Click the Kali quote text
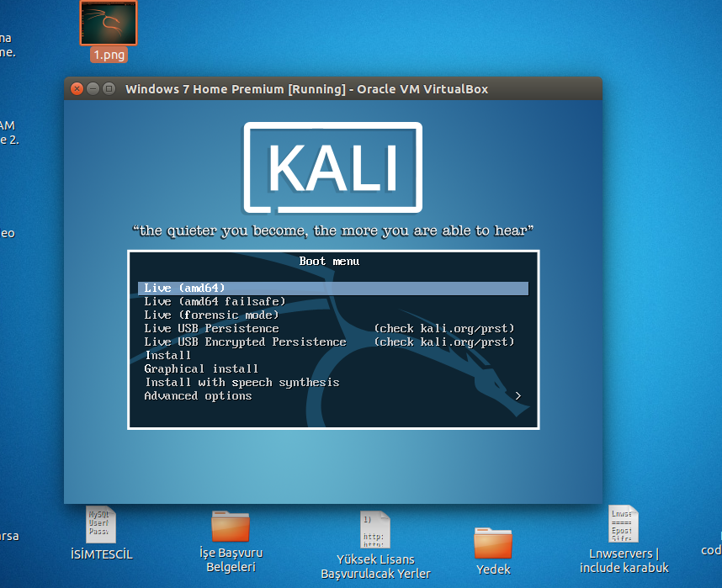This screenshot has height=588, width=722. 333,230
